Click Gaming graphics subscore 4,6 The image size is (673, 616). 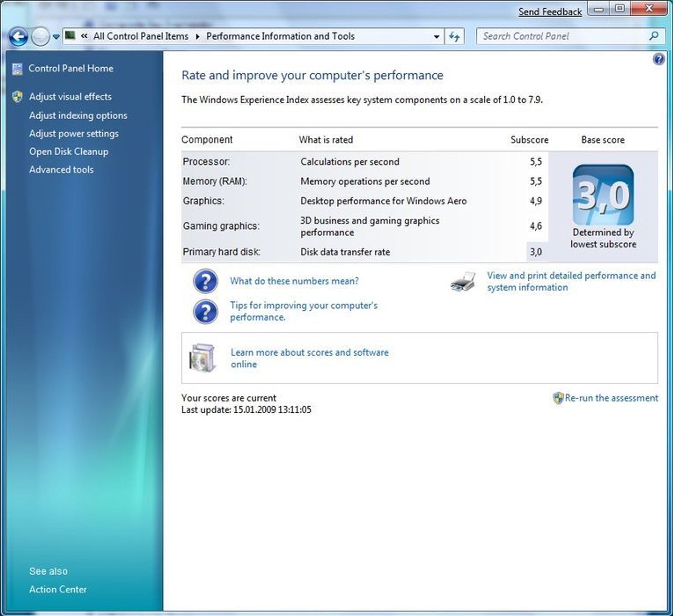click(x=536, y=226)
